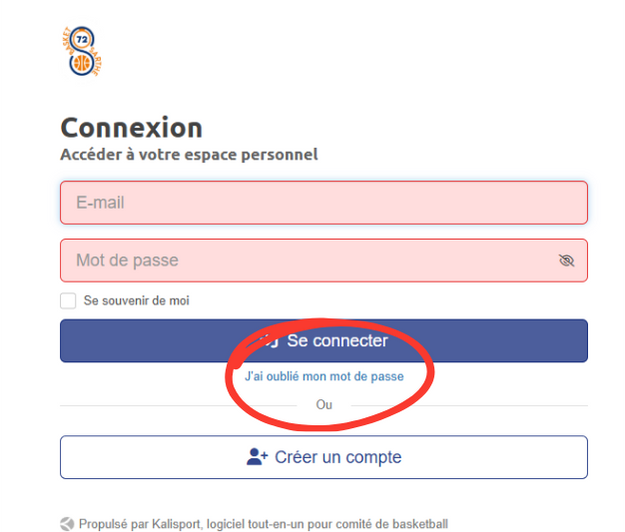Image resolution: width=625 pixels, height=532 pixels.
Task: Show password using the crossed-eye icon
Action: click(567, 261)
